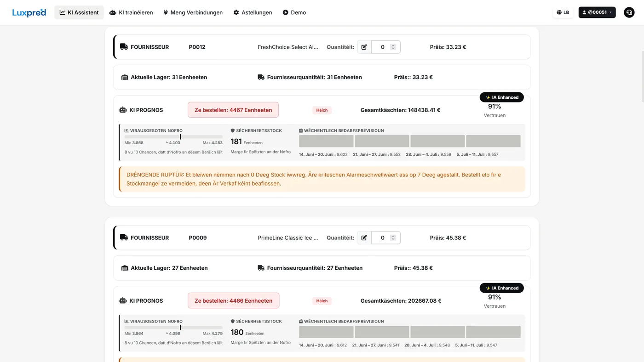Click the robot icon in P0012's KI PROGNOS
The width and height of the screenshot is (644, 362).
[122, 110]
